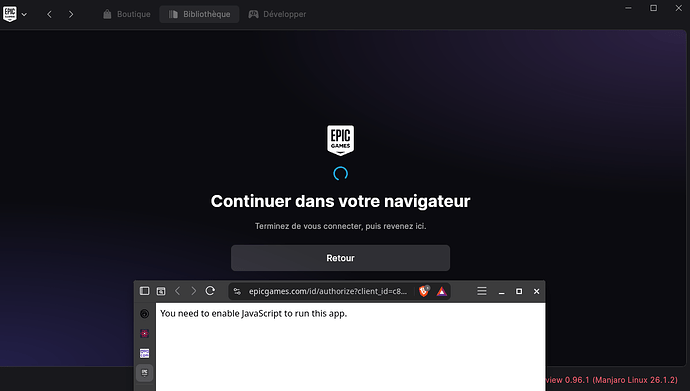Open the Boutique tab
Image resolution: width=690 pixels, height=391 pixels.
[127, 14]
